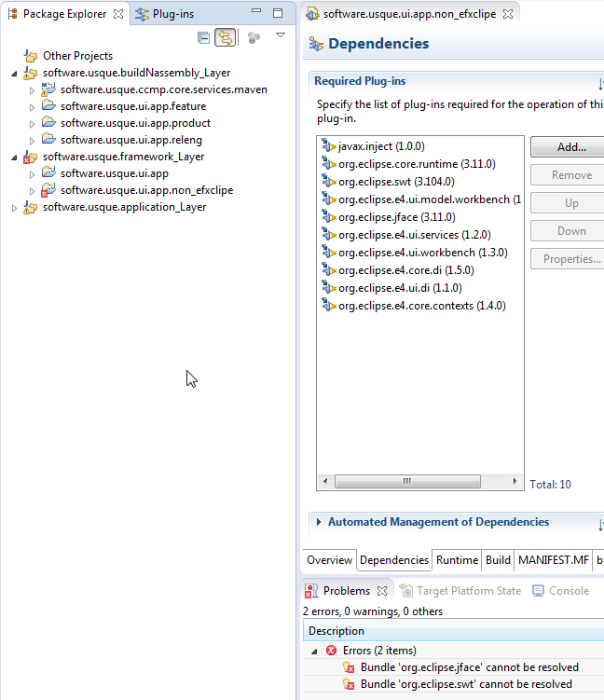Viewport: 604px width, 700px height.
Task: Expand software.usque.ui.app.feature project
Action: [x=32, y=107]
